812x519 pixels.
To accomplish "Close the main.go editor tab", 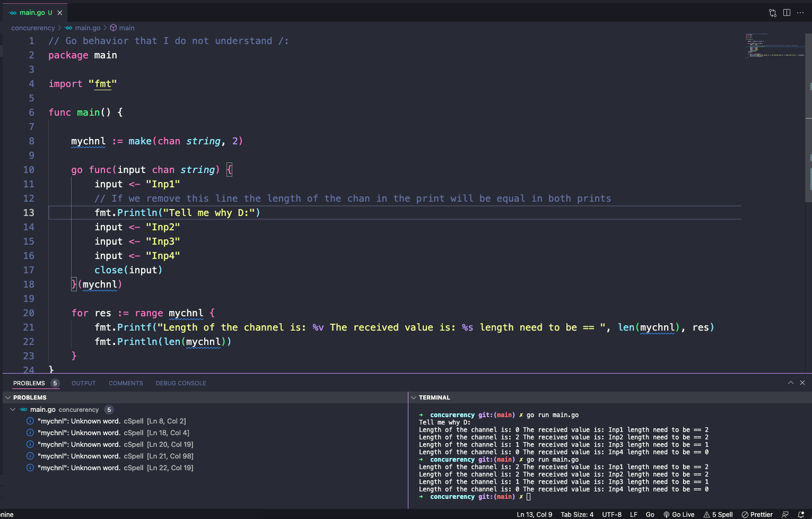I will [60, 13].
